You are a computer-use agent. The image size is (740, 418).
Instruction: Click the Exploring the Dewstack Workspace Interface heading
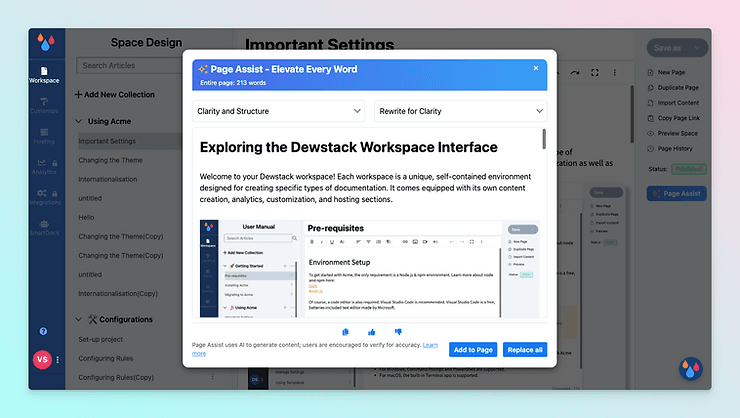tap(348, 147)
